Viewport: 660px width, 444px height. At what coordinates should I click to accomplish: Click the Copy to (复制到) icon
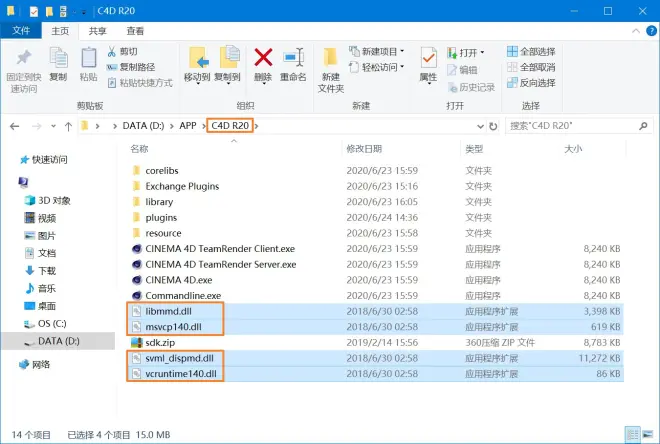pyautogui.click(x=229, y=57)
